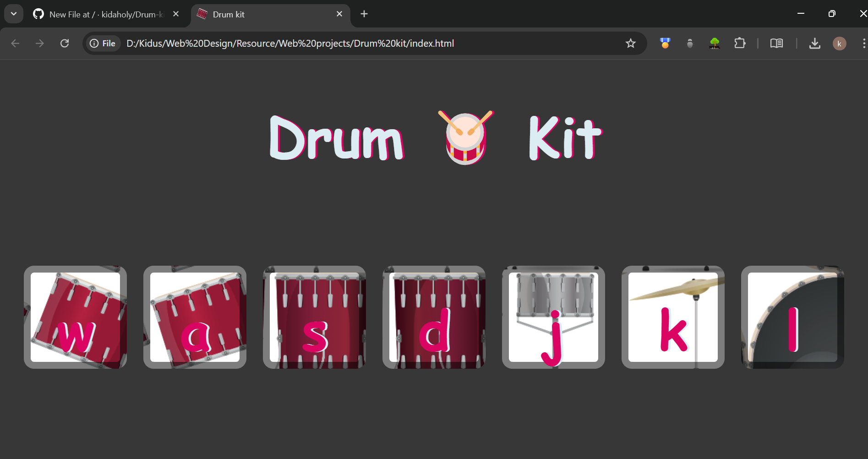Screen dimensions: 868x459
Task: Open a new browser tab
Action: [x=364, y=14]
